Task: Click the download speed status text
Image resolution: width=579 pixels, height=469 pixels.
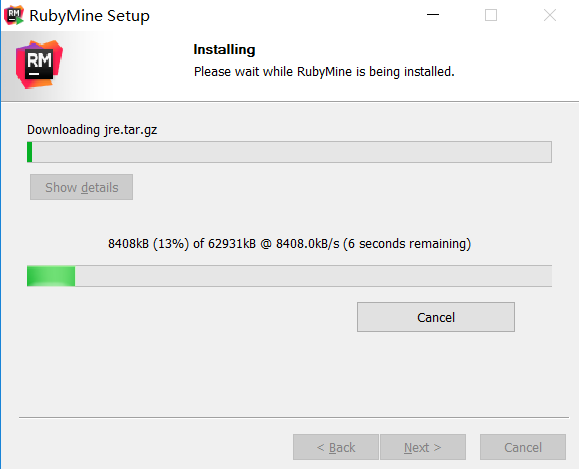Action: point(290,244)
